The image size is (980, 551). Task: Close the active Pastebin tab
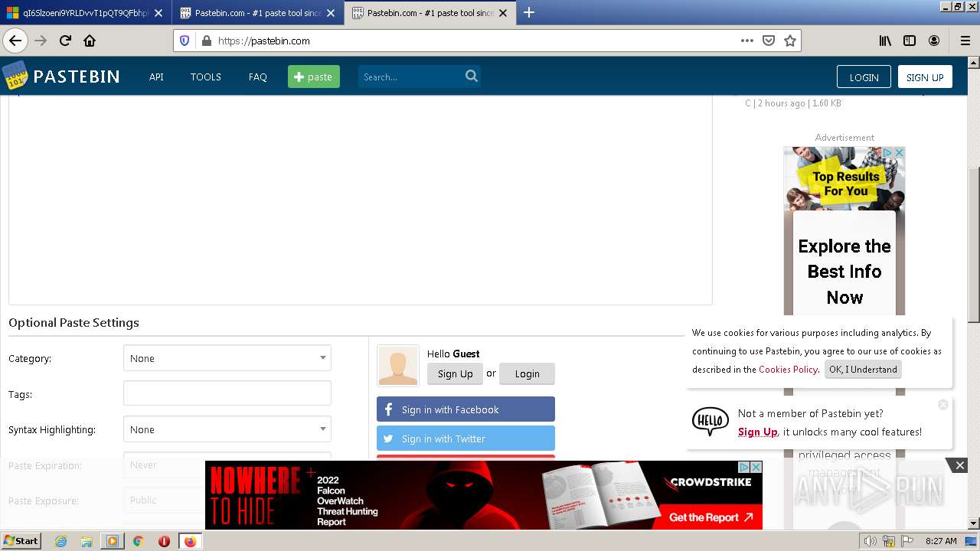point(503,13)
